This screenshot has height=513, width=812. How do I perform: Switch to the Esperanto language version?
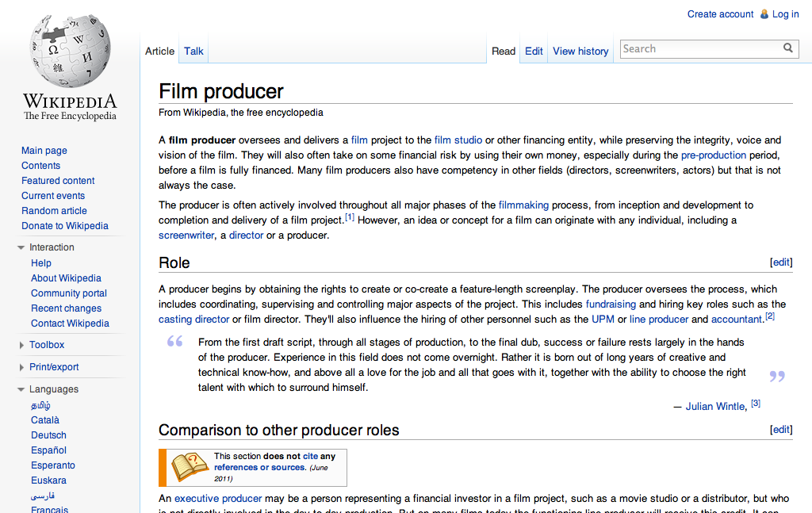point(53,465)
